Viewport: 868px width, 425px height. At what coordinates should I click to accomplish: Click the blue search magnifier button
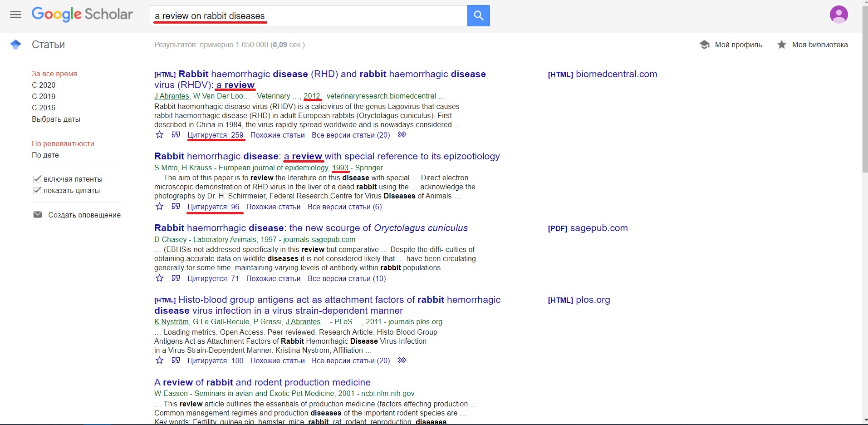[x=478, y=16]
